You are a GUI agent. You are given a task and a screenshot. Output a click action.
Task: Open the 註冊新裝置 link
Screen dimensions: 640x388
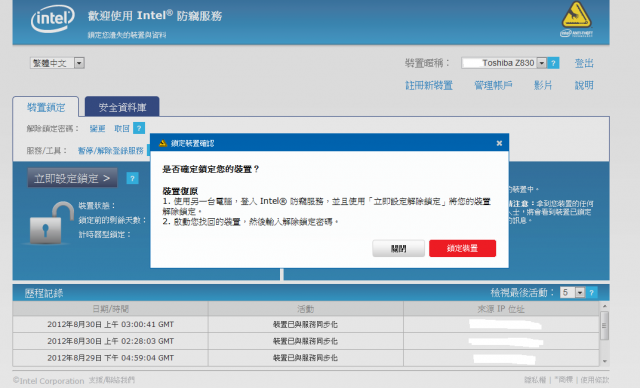point(429,85)
